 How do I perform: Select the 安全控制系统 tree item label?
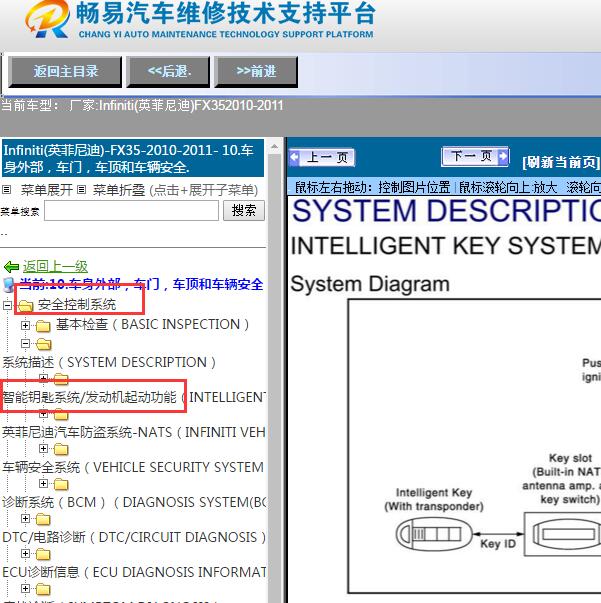pyautogui.click(x=77, y=305)
